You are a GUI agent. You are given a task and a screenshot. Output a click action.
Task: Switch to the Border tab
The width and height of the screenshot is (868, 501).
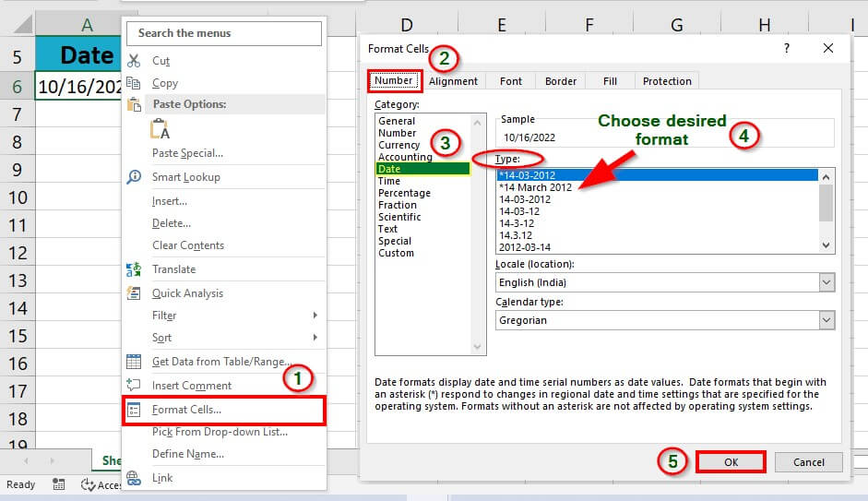560,81
